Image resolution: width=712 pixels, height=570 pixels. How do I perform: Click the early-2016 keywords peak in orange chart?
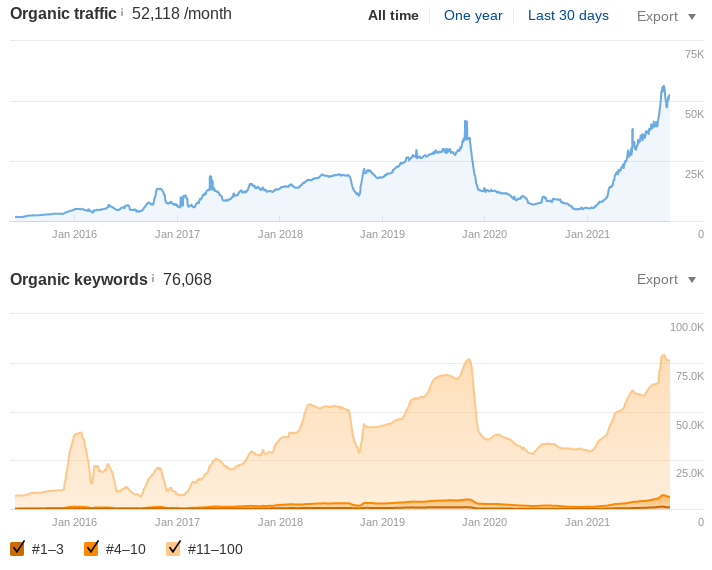click(79, 434)
